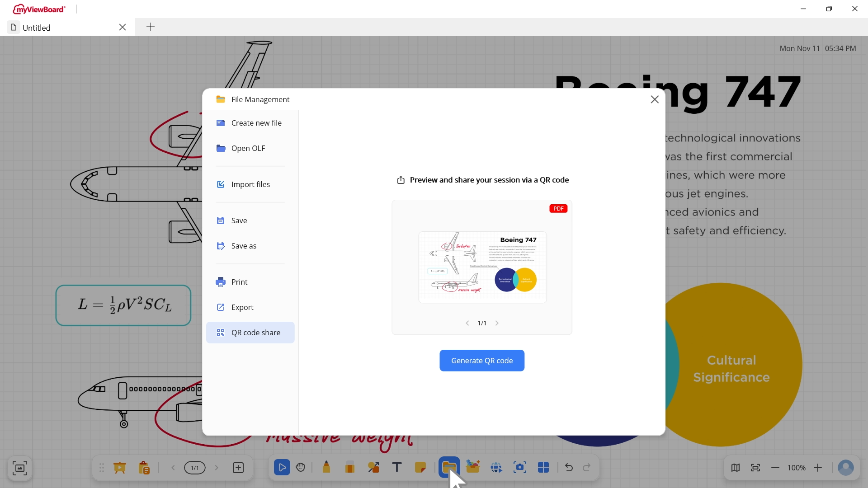Close the Untitled tab
Viewport: 868px width, 488px height.
[x=123, y=27]
